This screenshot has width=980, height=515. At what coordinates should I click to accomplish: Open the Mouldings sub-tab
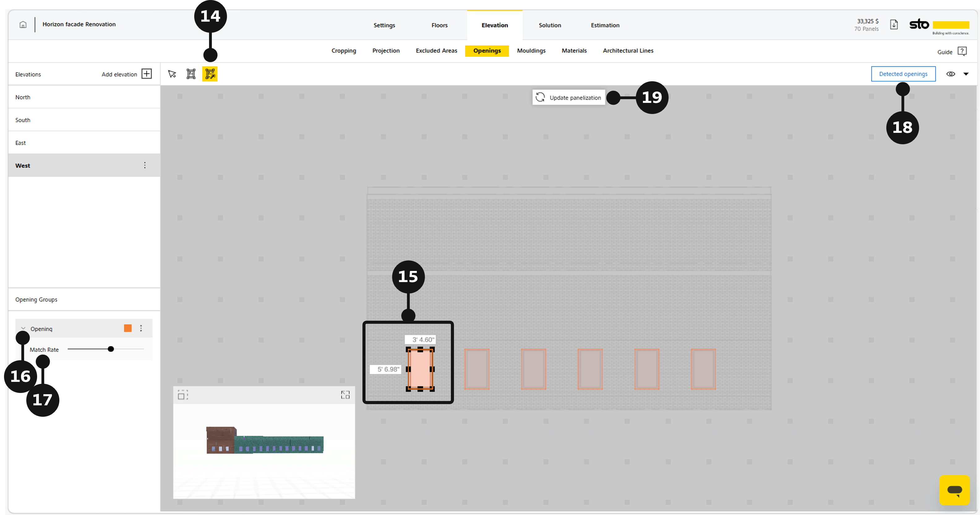coord(531,51)
